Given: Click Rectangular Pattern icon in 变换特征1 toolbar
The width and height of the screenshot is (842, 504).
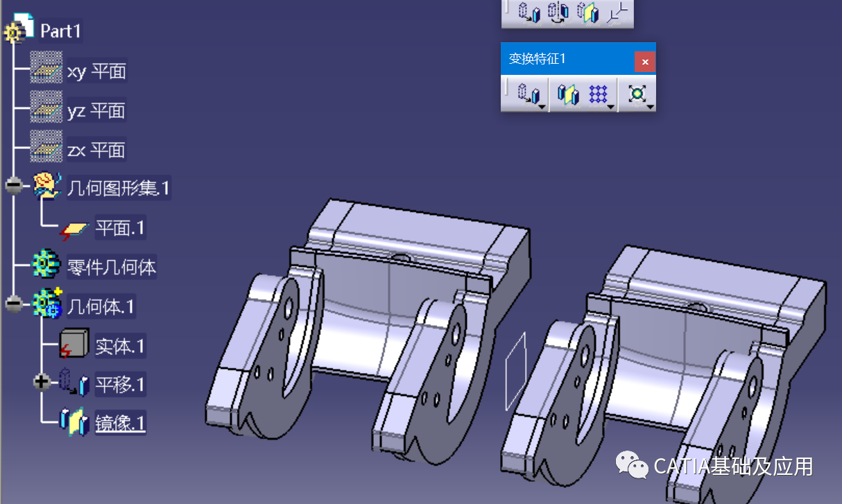Looking at the screenshot, I should coord(598,94).
